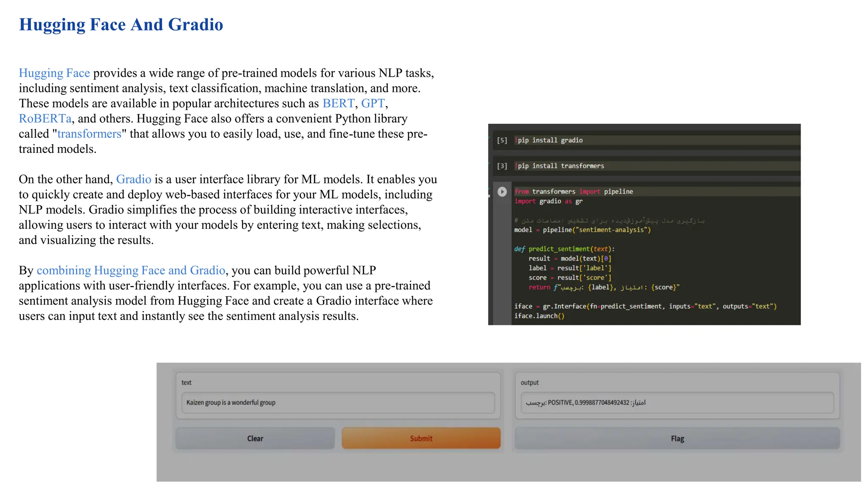Click the def predict_sentiment(text) line
Screen dimensions: 868x488
coord(565,249)
